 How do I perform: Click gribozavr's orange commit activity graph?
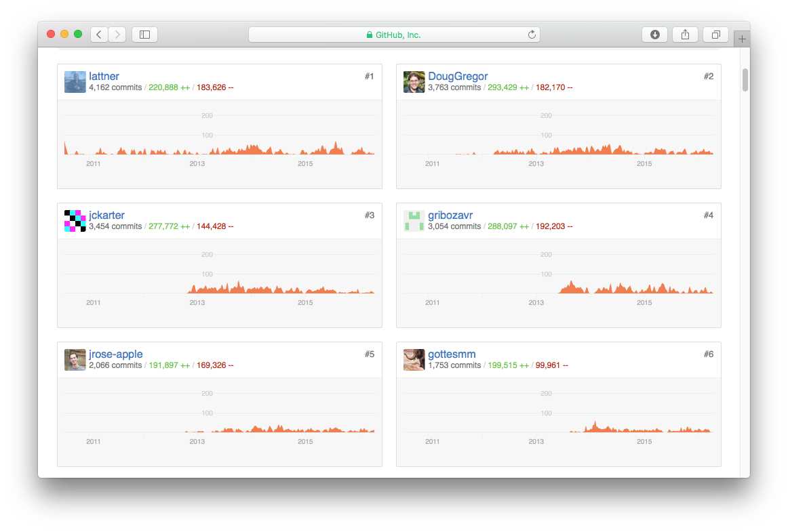pyautogui.click(x=635, y=288)
